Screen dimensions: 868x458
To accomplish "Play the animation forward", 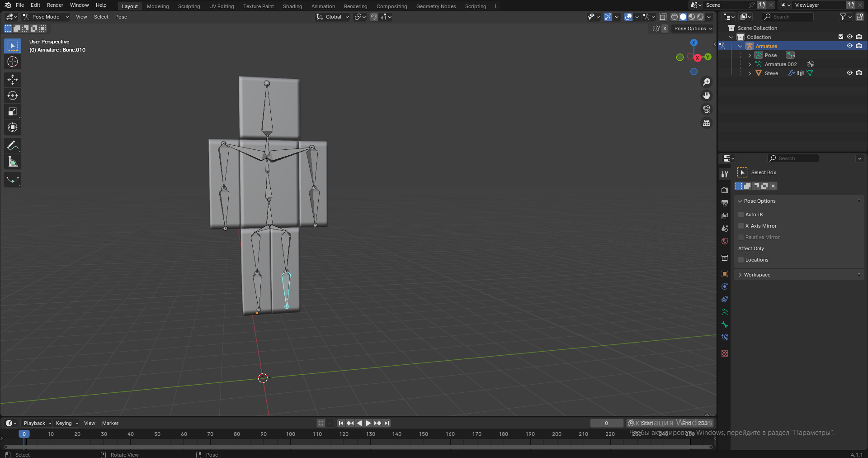I will tap(368, 423).
